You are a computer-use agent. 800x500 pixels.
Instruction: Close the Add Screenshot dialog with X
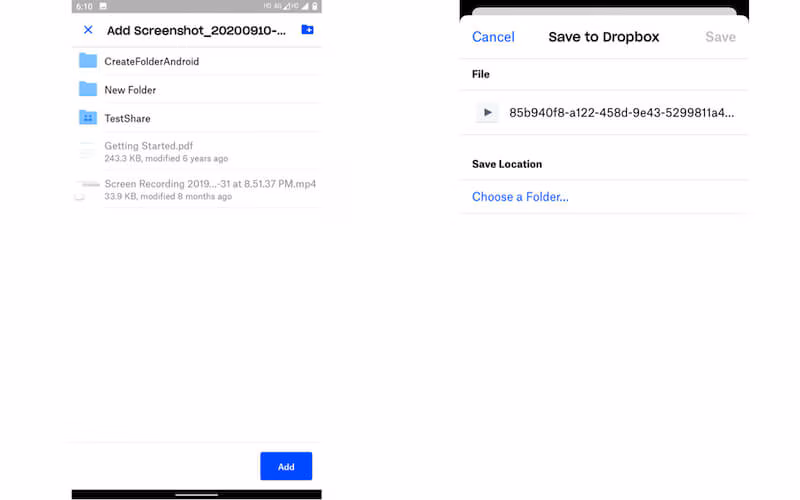pyautogui.click(x=88, y=30)
